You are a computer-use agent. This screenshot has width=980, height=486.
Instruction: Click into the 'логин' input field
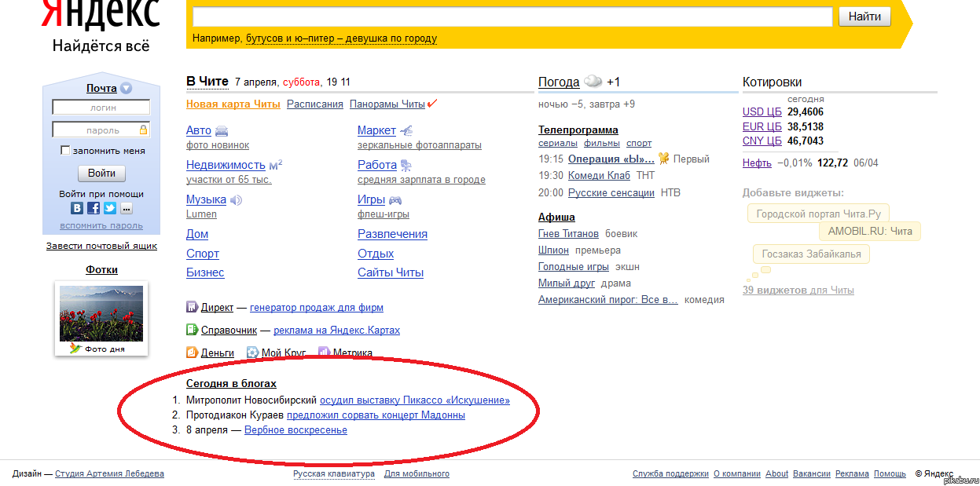click(101, 108)
